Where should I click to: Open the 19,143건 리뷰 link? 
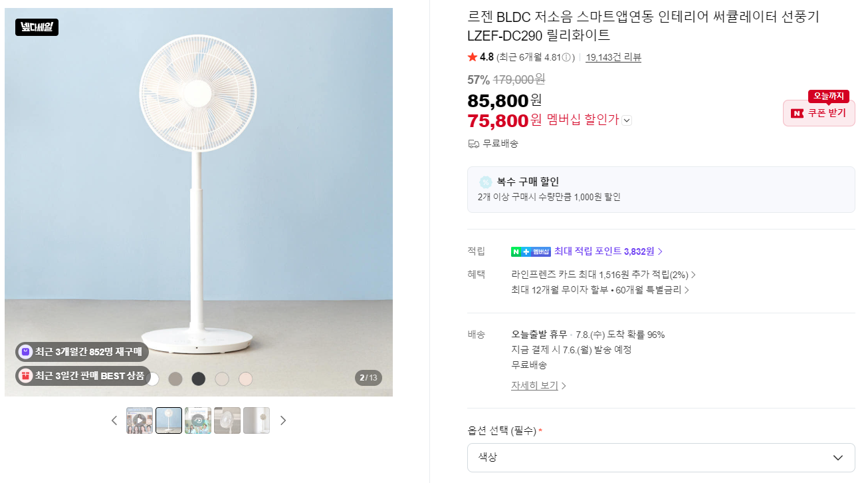613,57
